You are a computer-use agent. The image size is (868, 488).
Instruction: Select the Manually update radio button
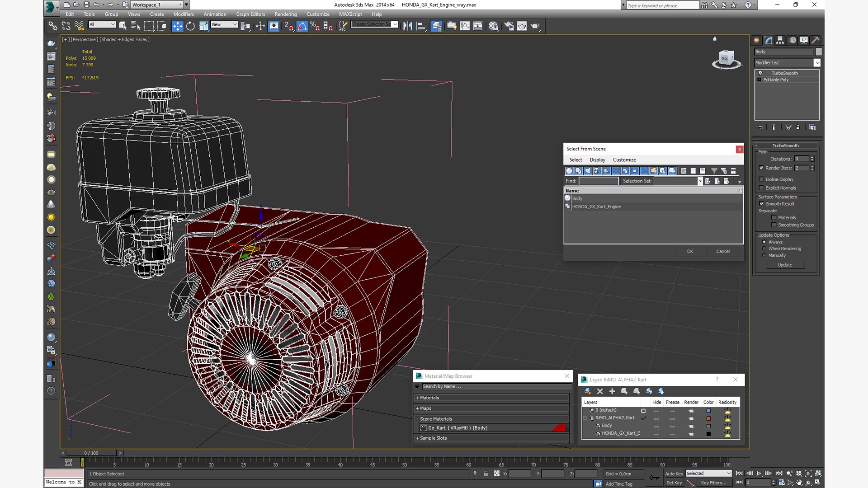(x=764, y=255)
